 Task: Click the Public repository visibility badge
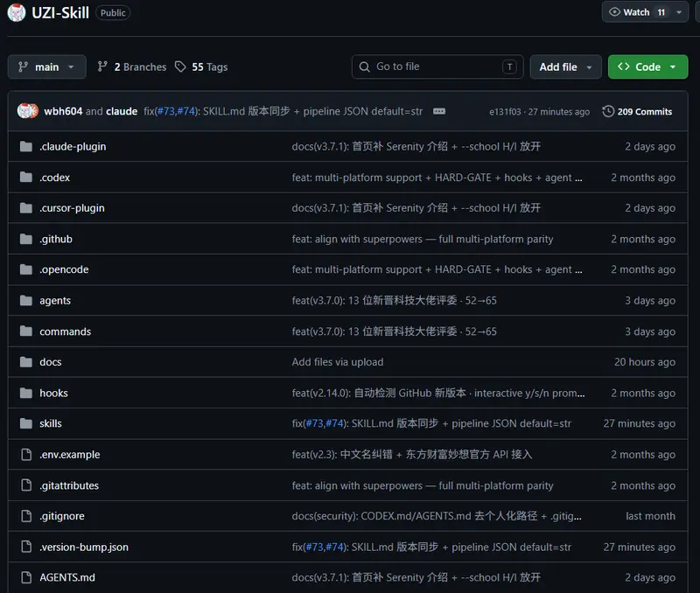[113, 13]
